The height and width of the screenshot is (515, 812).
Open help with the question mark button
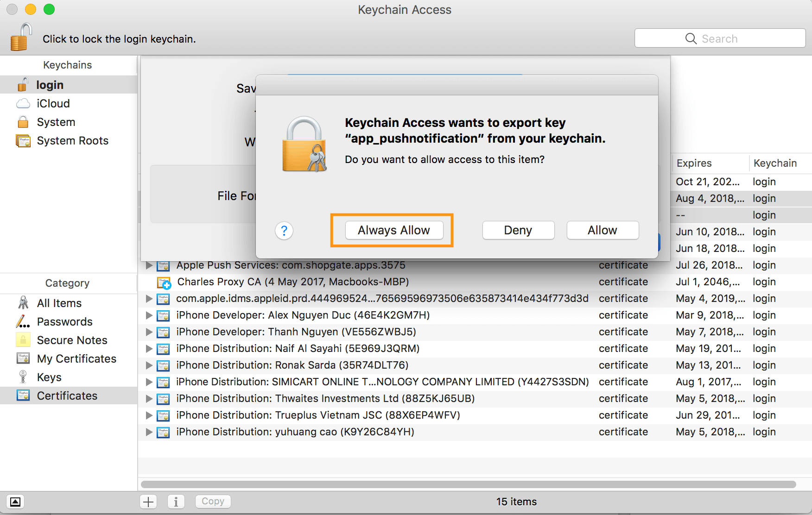284,230
